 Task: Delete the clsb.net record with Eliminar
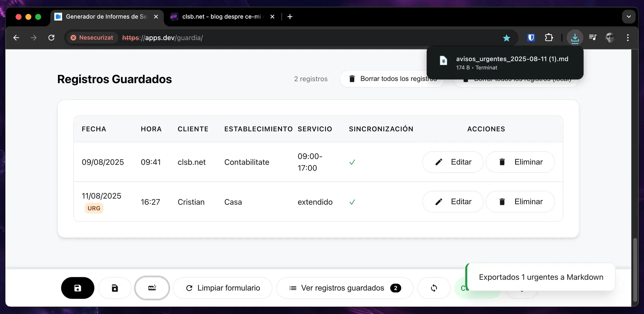[520, 162]
